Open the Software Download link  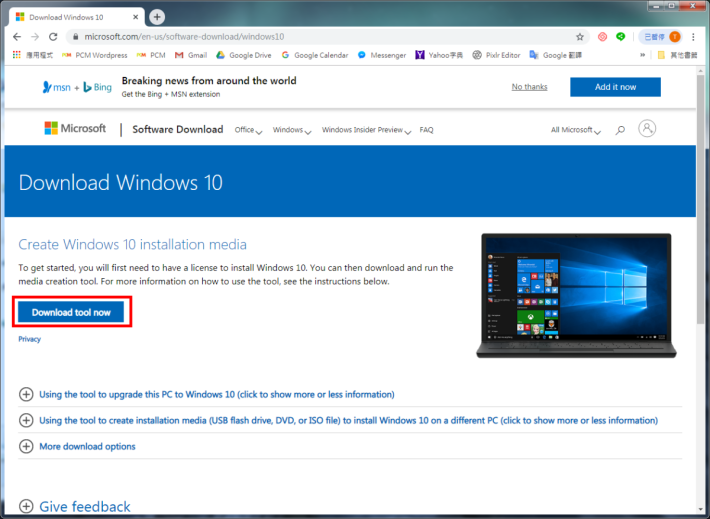pos(178,130)
